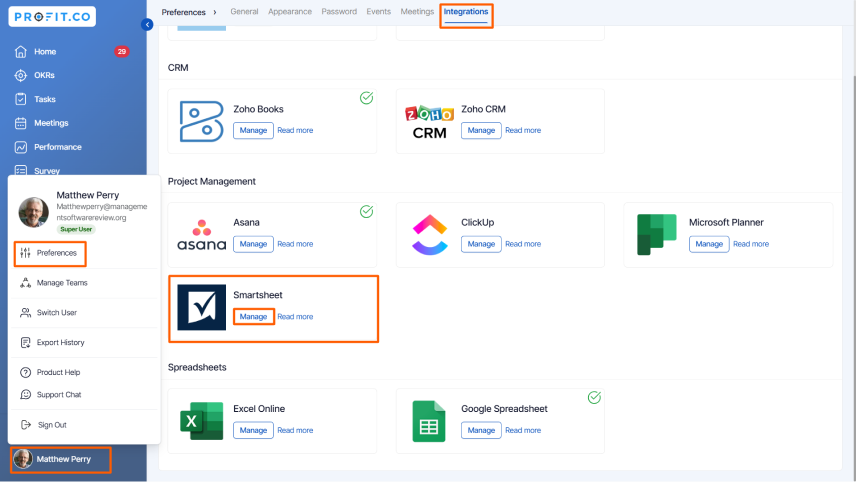Open Home in the sidebar

tap(45, 51)
